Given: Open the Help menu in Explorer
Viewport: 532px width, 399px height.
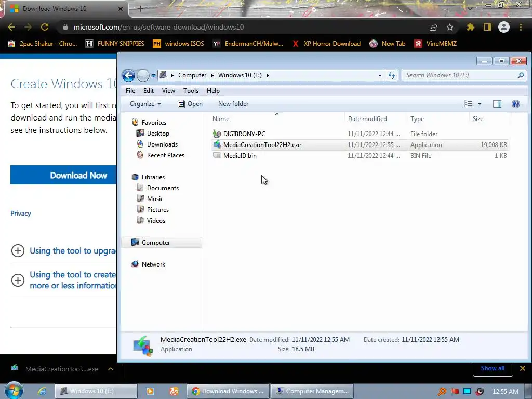Looking at the screenshot, I should (213, 90).
